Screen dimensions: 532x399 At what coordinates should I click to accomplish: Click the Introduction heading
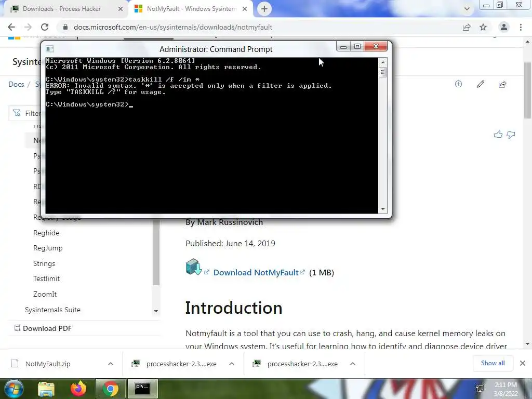[233, 308]
